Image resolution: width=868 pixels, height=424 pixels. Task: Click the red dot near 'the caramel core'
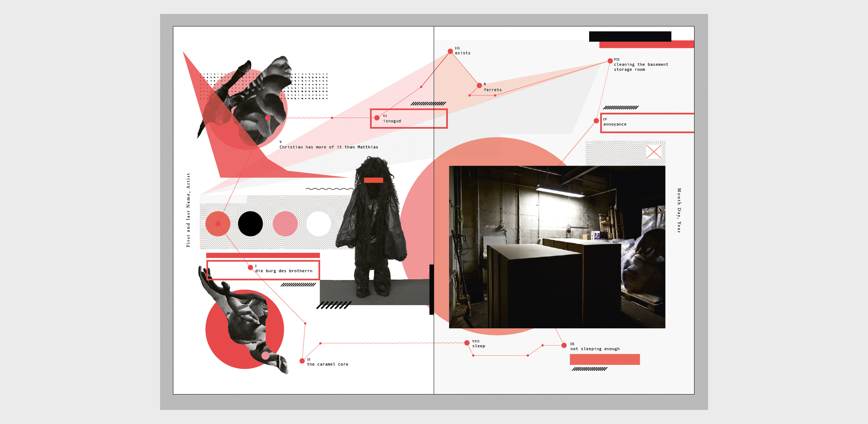302,361
